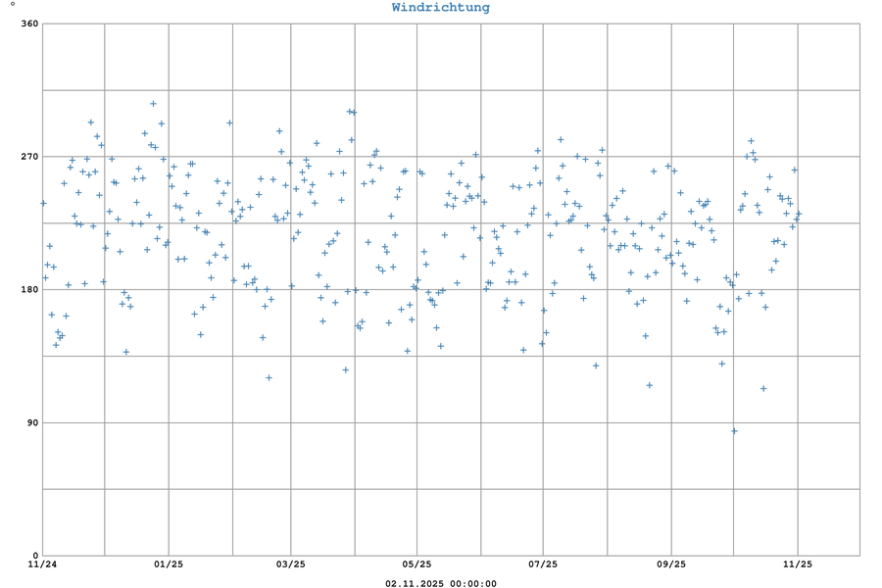The height and width of the screenshot is (588, 882).
Task: Click the 03/25 x-axis date label
Action: [290, 563]
